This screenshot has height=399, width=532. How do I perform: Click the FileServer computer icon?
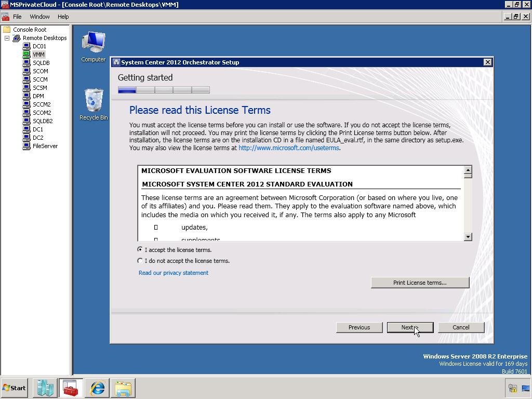(26, 146)
